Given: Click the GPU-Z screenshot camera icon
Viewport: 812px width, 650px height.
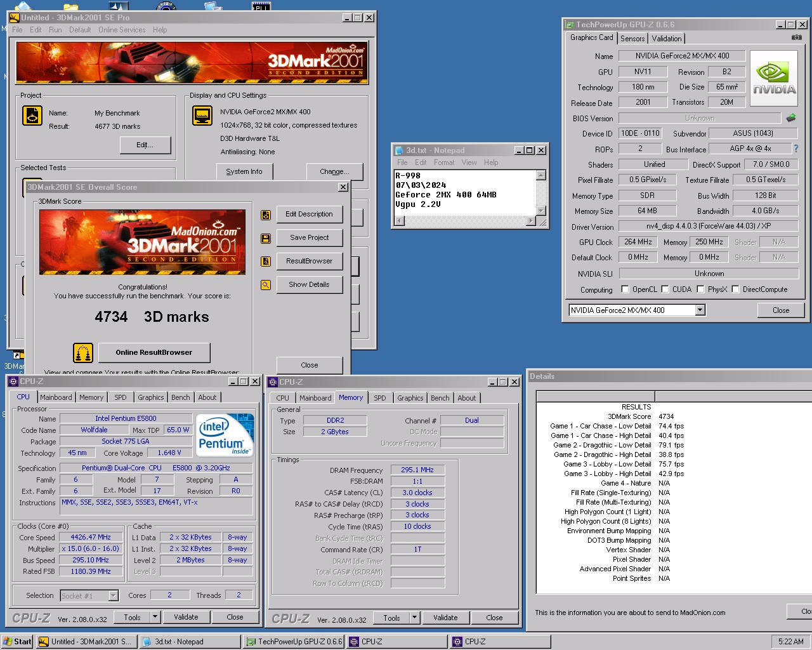Looking at the screenshot, I should click(x=796, y=37).
